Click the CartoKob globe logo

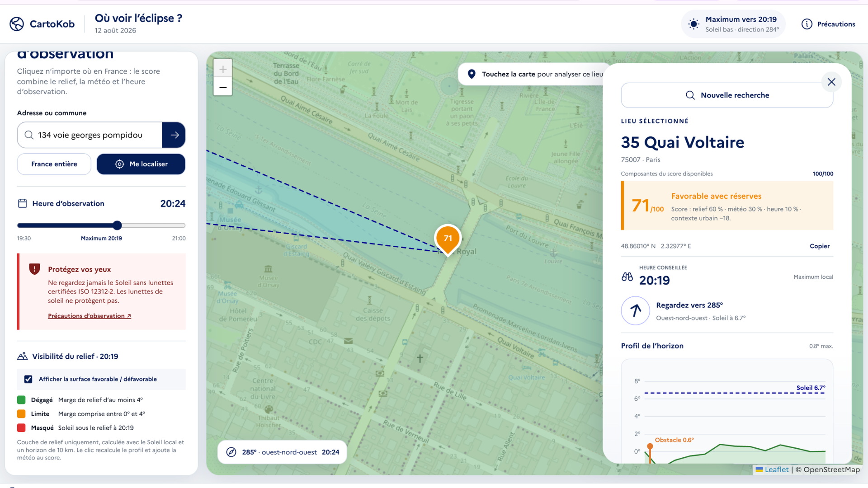coord(17,24)
